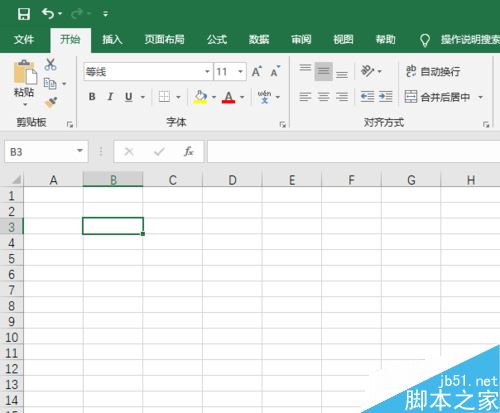Toggle Bold formatting
This screenshot has width=500, height=413.
[x=92, y=97]
